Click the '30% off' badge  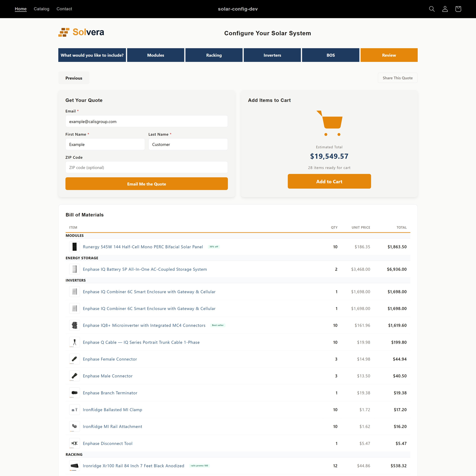[214, 247]
